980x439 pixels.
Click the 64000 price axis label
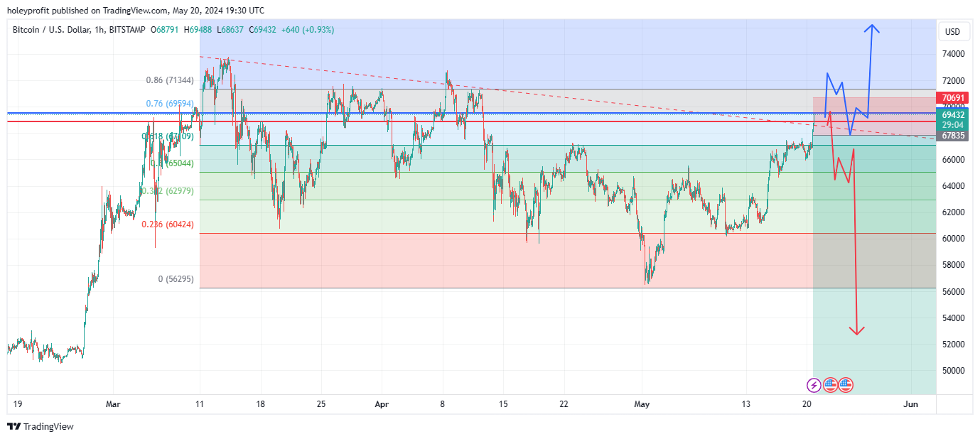(953, 186)
